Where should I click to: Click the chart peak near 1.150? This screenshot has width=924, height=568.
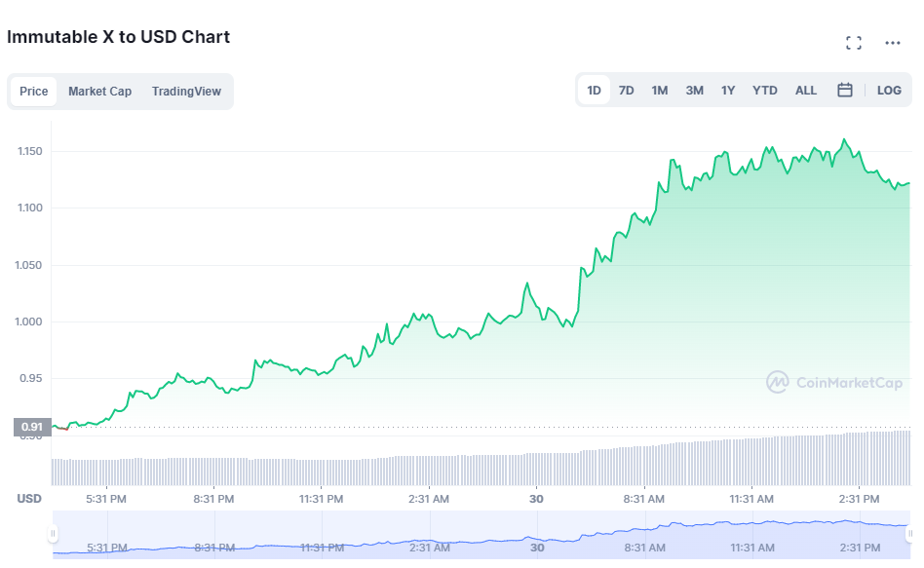(x=844, y=139)
